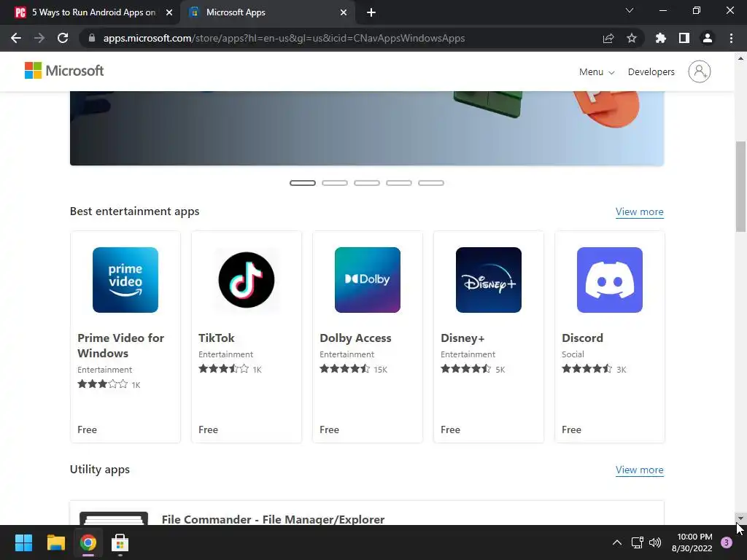Open the notification badge showing 3
The height and width of the screenshot is (560, 747).
726,542
